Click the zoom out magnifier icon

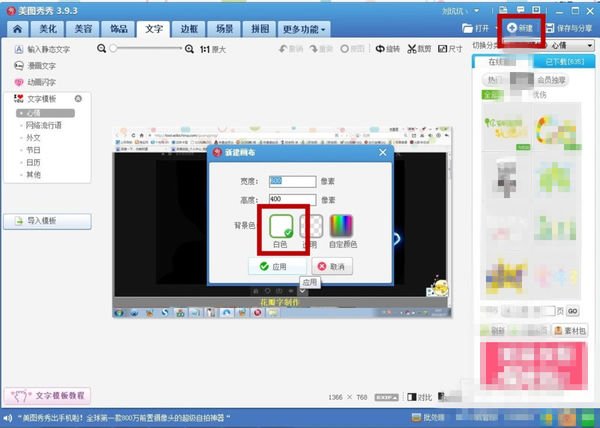[101, 49]
